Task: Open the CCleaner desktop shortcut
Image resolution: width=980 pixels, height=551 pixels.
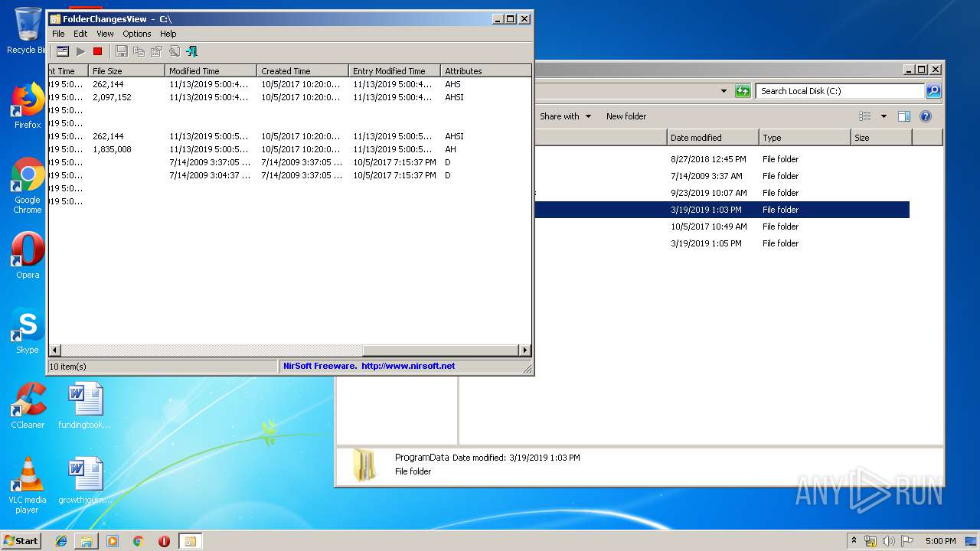Action: pos(28,406)
